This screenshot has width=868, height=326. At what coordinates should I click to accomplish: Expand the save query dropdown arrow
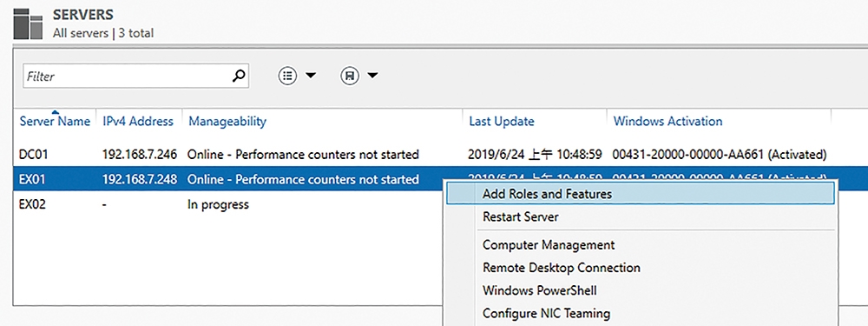(372, 76)
